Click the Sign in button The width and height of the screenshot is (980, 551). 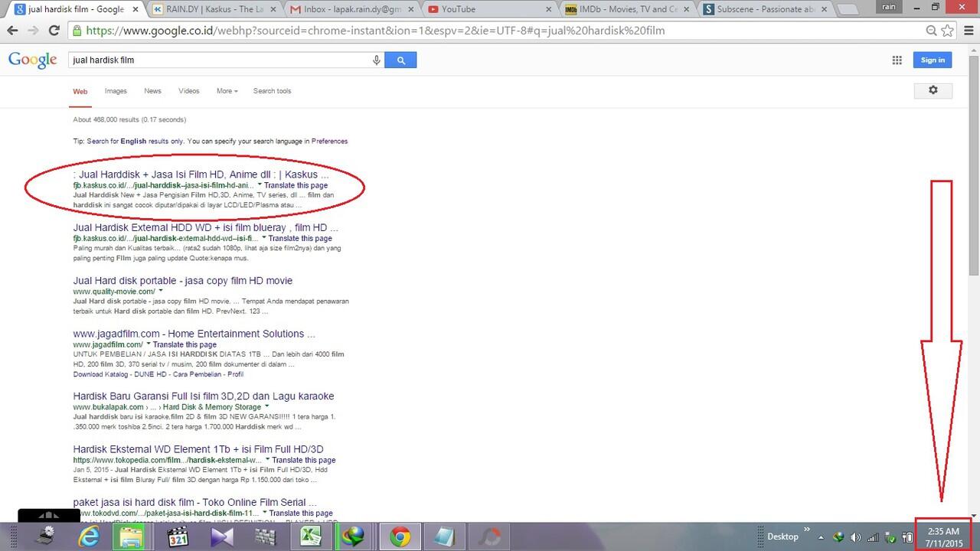click(933, 60)
